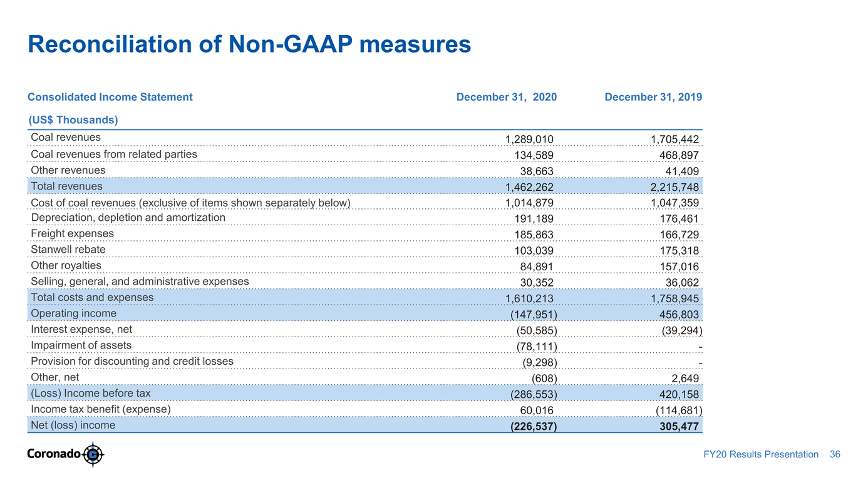Click 'Selling, general, and administrative expenses' label

140,282
